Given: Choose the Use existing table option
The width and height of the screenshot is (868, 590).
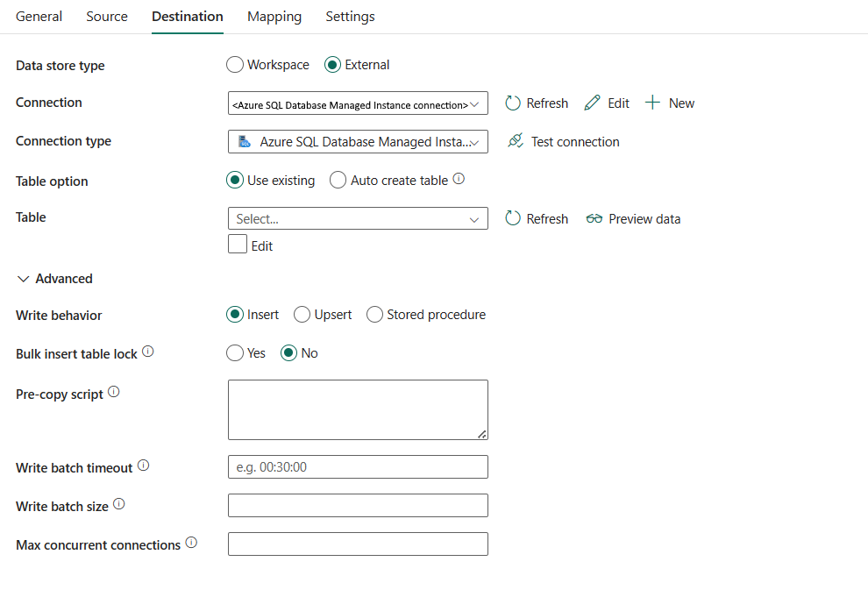Looking at the screenshot, I should pyautogui.click(x=235, y=180).
